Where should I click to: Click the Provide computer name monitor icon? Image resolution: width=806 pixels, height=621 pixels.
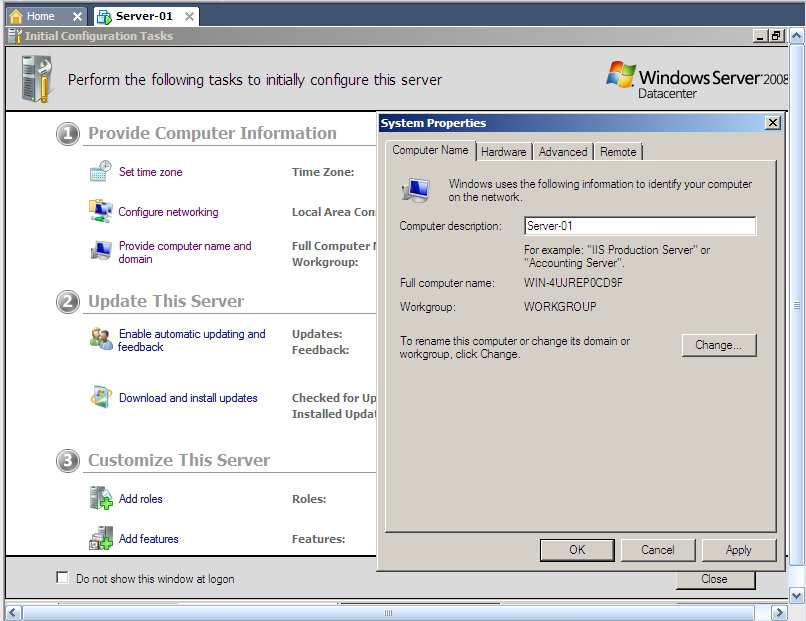(101, 250)
